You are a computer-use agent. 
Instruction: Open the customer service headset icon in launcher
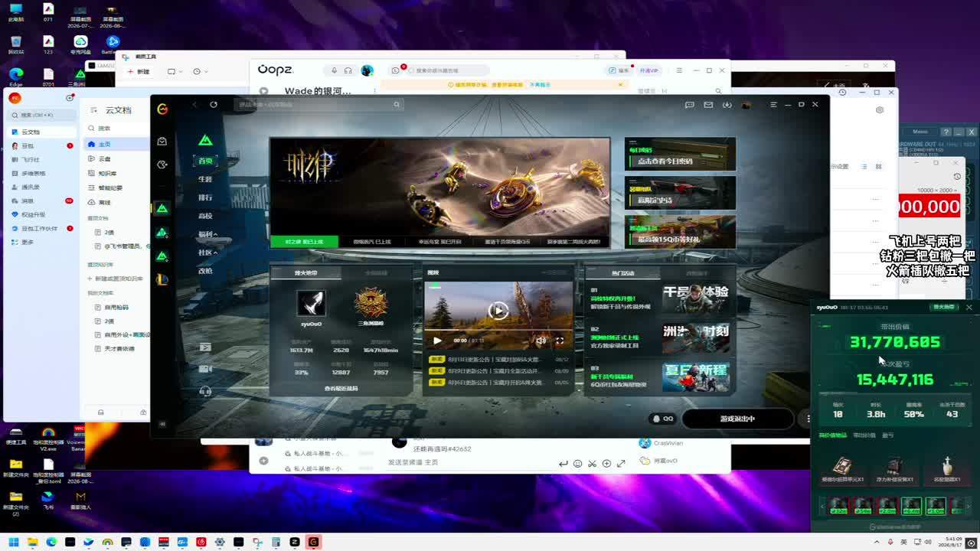(x=205, y=391)
